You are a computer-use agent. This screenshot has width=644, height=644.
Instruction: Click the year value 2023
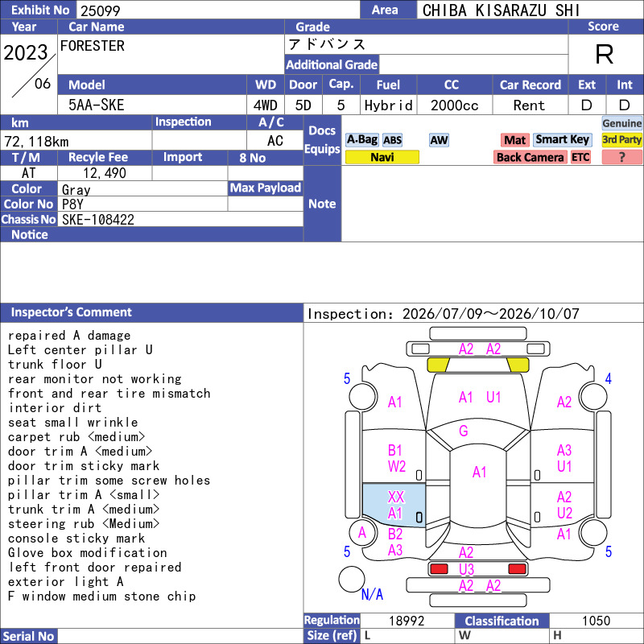coord(26,52)
